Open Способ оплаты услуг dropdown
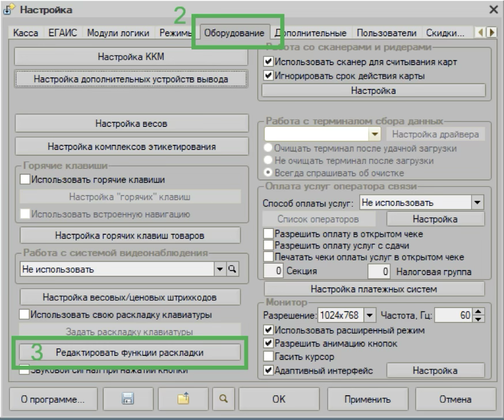This screenshot has height=420, width=504. click(477, 202)
